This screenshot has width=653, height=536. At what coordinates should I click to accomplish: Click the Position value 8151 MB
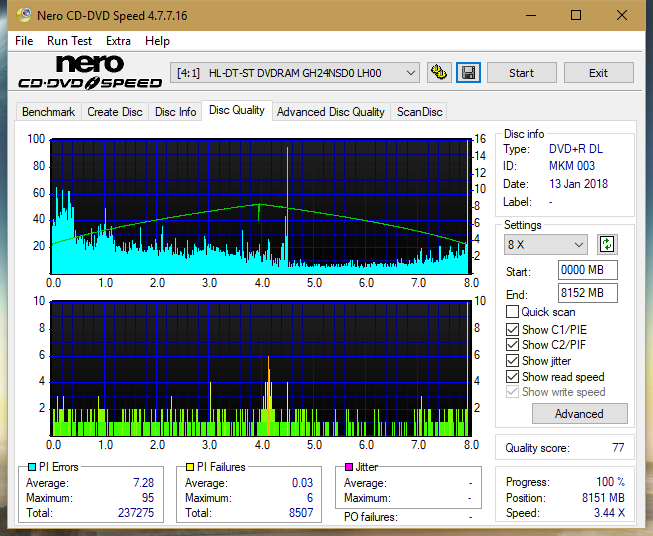point(603,498)
